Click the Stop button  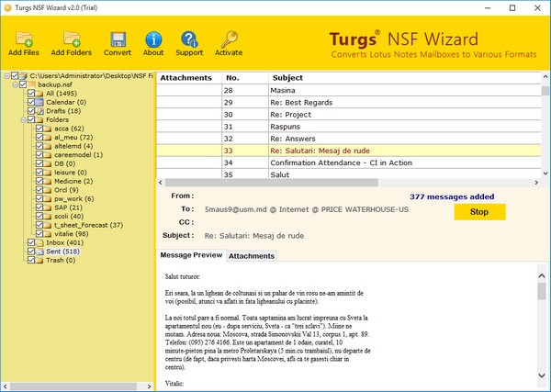pos(479,212)
